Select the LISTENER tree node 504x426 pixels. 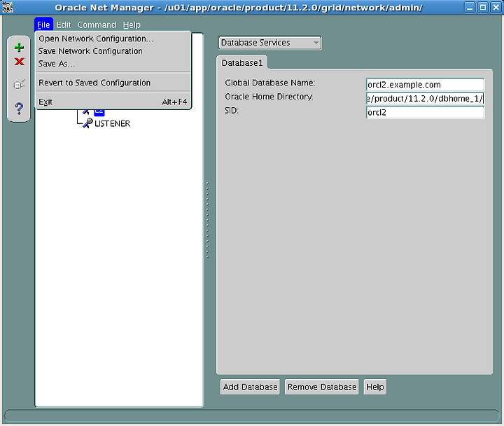[x=112, y=123]
